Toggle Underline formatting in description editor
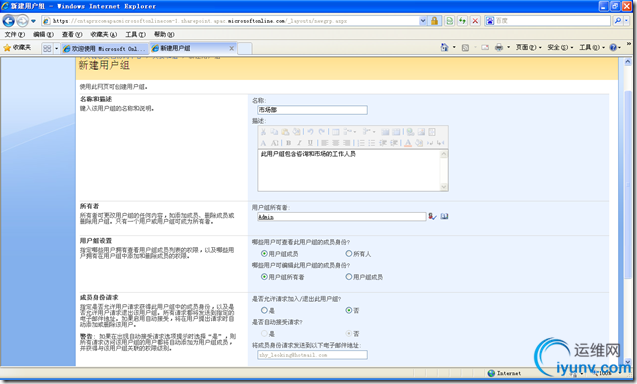 coord(310,143)
